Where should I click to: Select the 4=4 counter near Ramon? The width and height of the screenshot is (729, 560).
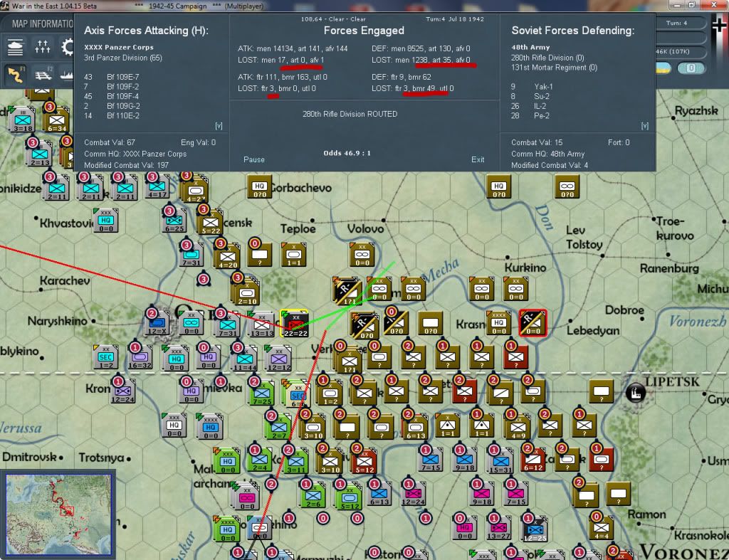601,527
